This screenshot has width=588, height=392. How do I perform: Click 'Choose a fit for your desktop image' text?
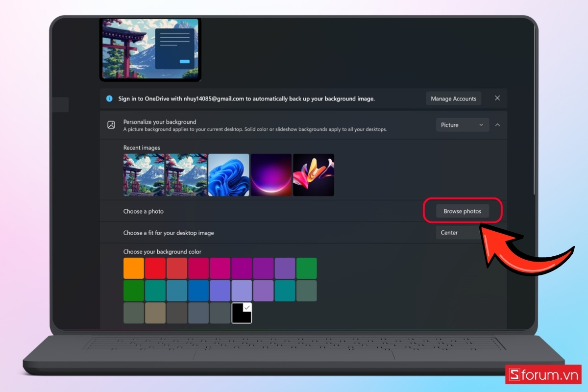[x=169, y=233]
